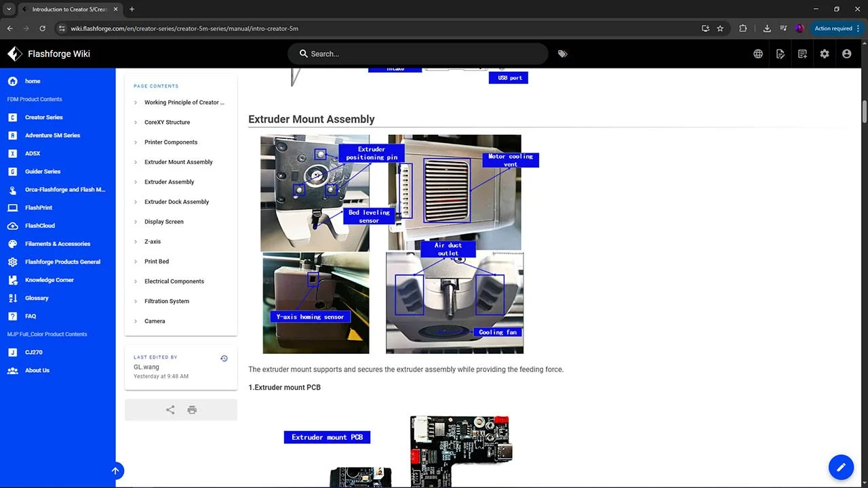Click the FAQ question mark icon

12,316
